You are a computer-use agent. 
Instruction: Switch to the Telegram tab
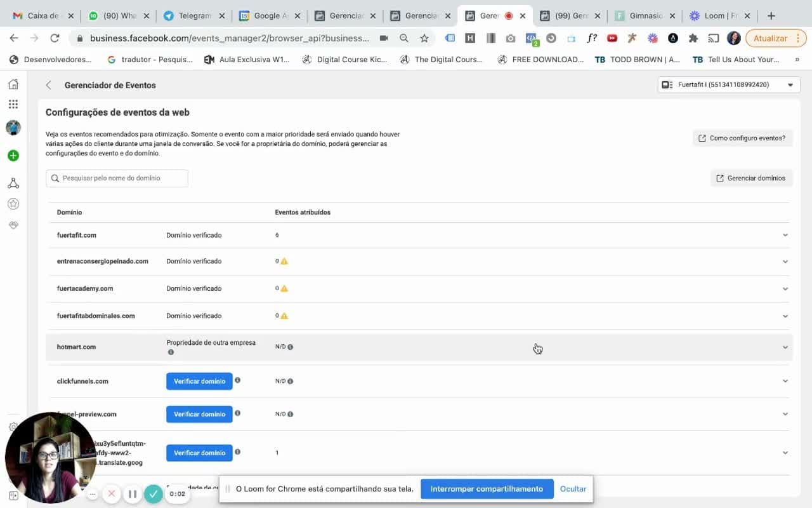click(193, 16)
